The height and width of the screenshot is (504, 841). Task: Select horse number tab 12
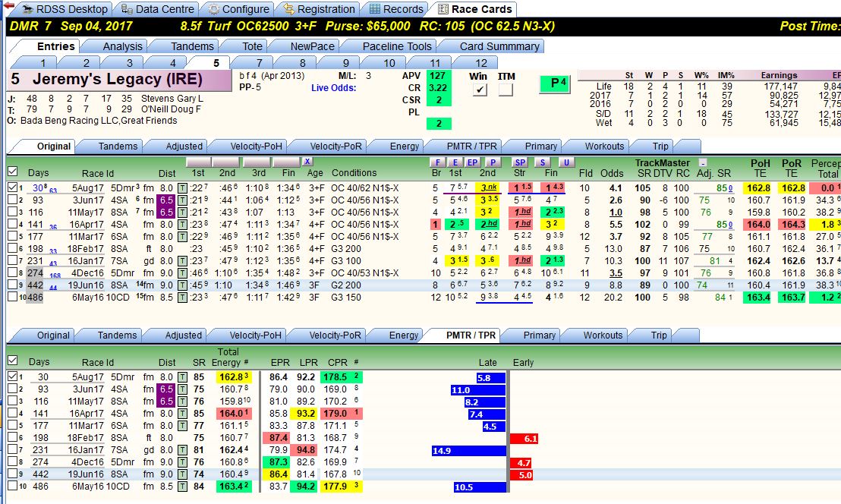tap(481, 63)
